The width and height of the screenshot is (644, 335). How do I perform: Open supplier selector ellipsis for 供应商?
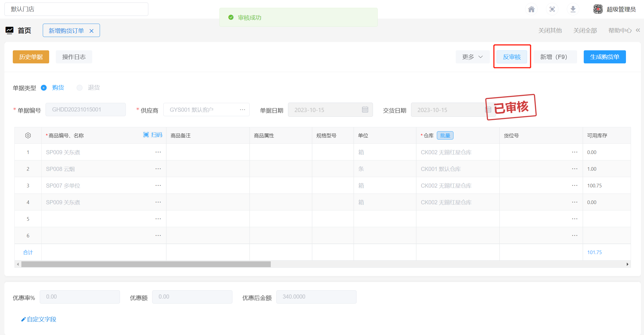click(x=242, y=110)
